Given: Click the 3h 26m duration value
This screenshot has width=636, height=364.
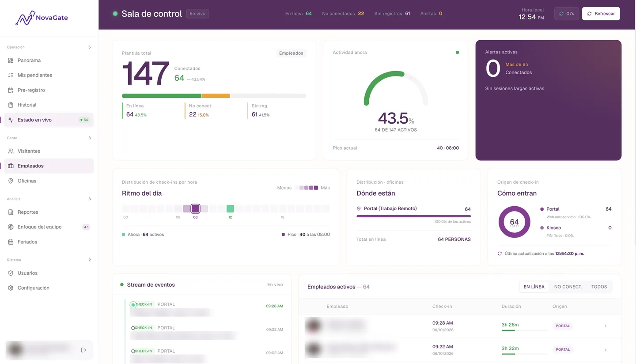Looking at the screenshot, I should [x=510, y=325].
